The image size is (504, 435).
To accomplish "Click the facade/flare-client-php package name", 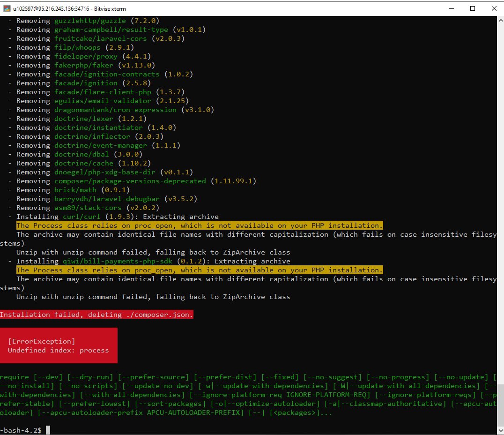I will click(x=103, y=92).
